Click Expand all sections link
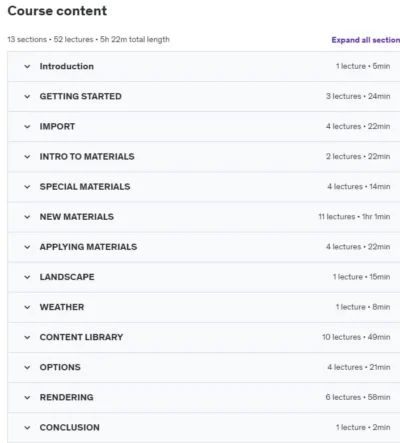The height and width of the screenshot is (443, 400). click(366, 40)
